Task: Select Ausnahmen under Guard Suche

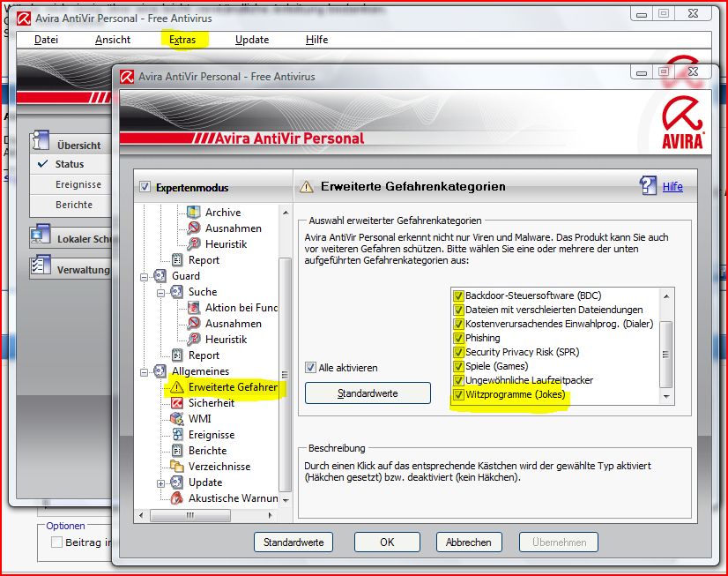Action: [233, 324]
